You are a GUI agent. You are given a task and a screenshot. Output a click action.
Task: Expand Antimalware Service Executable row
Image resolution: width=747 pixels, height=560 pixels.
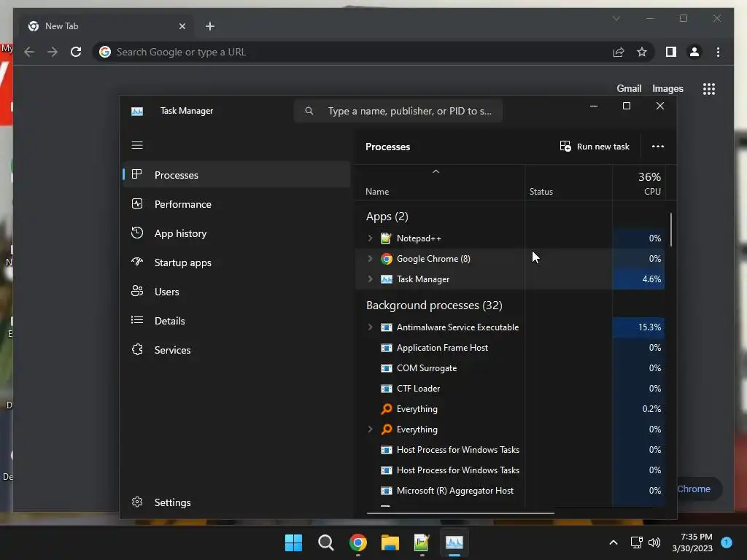[x=370, y=327]
